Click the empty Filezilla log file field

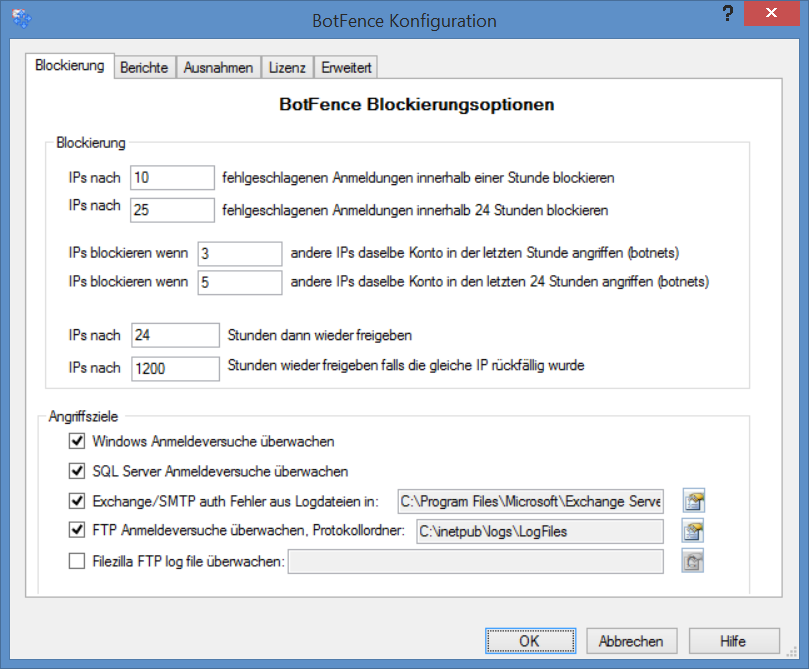[476, 561]
